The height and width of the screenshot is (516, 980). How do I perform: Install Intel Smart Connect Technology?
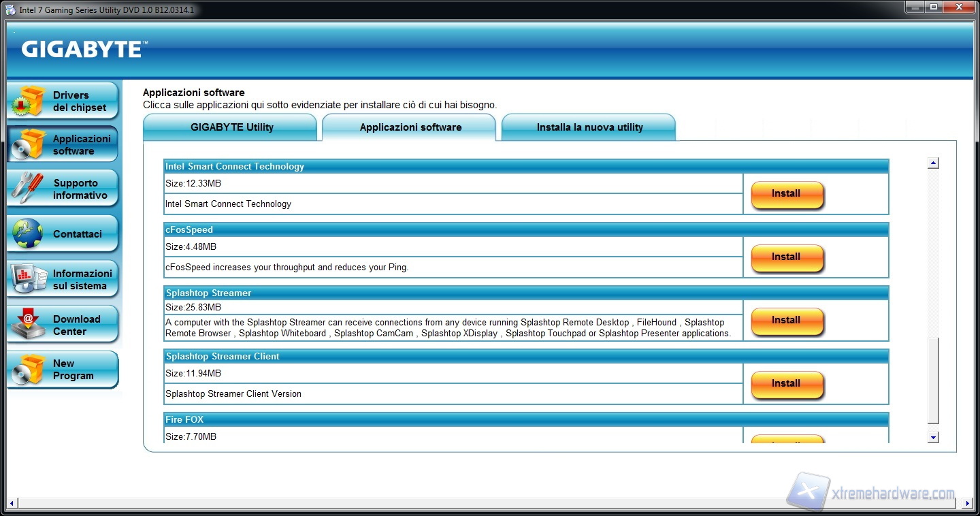pyautogui.click(x=786, y=194)
